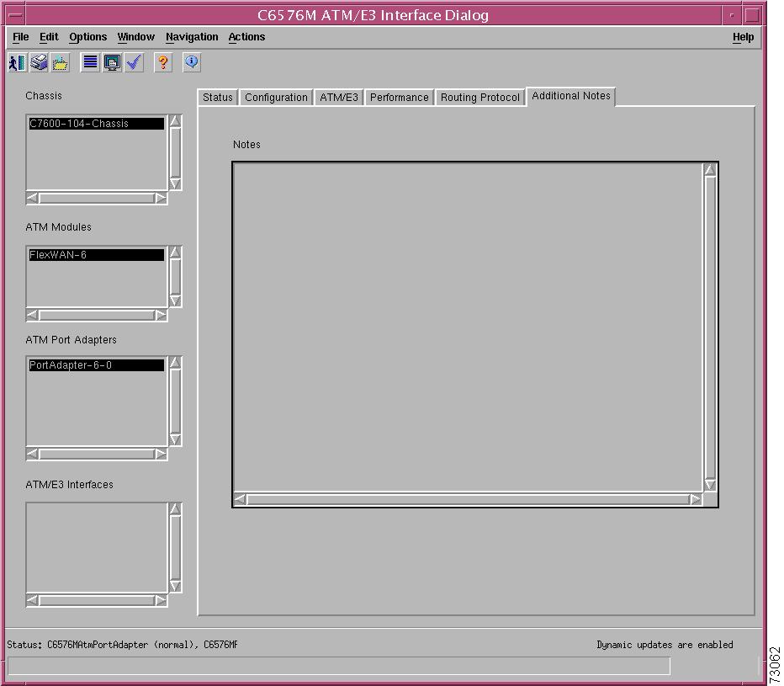Image resolution: width=784 pixels, height=686 pixels.
Task: Click ATM/E3 Interfaces list down arrow
Action: click(x=175, y=586)
